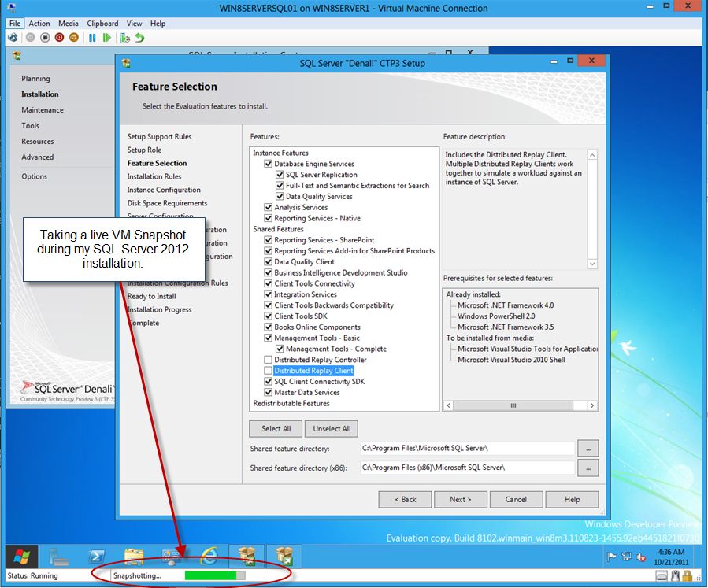Open the Help menu
Viewport: 708px width, 588px height.
158,24
